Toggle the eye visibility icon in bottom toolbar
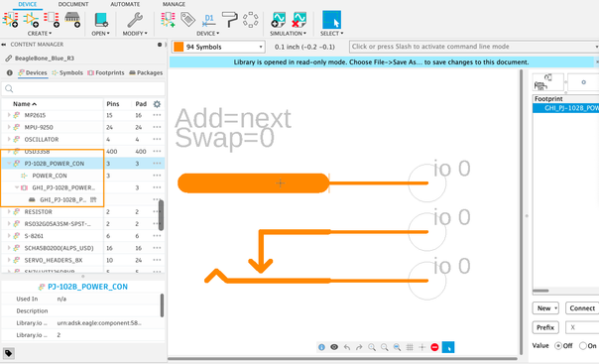Image resolution: width=599 pixels, height=364 pixels. point(334,347)
